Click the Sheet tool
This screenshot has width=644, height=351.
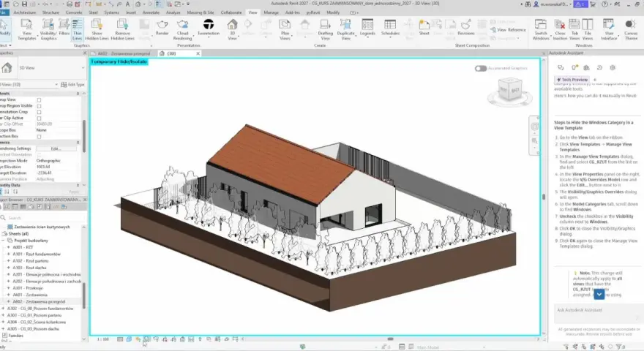(x=424, y=28)
